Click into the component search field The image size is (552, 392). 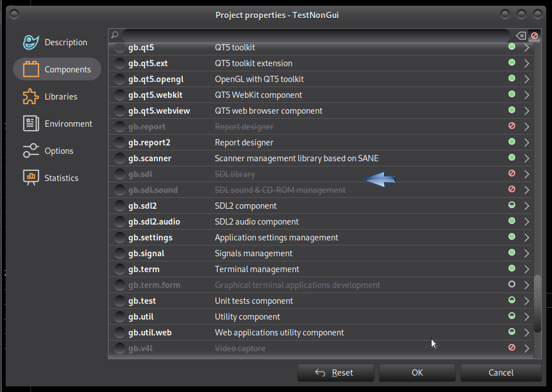pos(317,36)
